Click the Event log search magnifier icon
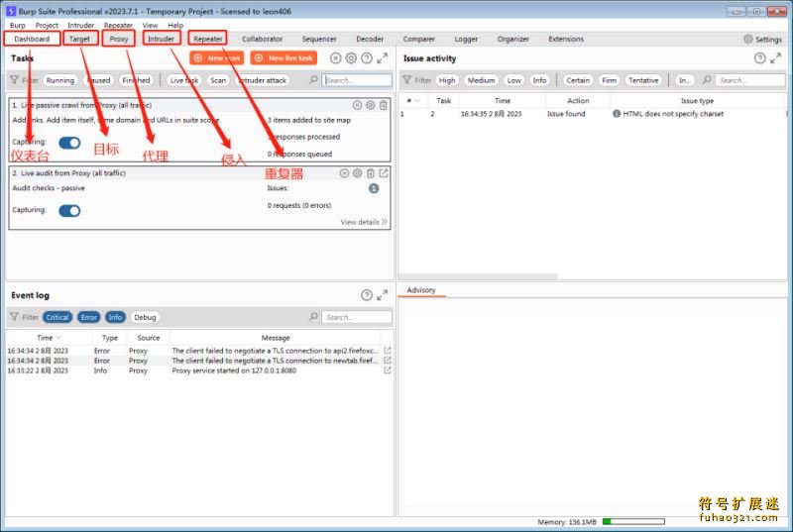This screenshot has width=793, height=532. point(313,317)
